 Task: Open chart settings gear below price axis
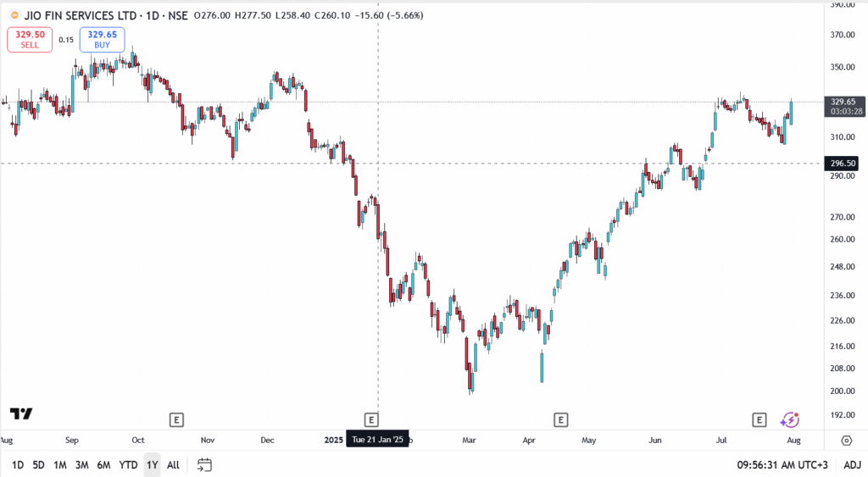click(x=846, y=441)
